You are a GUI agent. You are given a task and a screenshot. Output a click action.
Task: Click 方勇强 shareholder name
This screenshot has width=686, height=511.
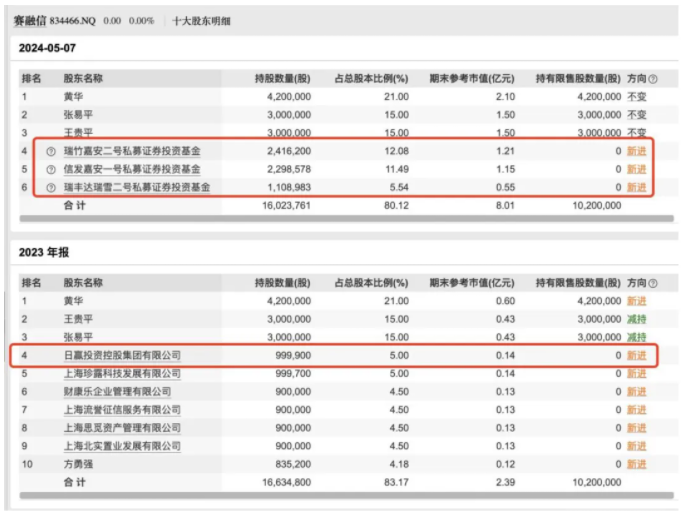[x=78, y=464]
